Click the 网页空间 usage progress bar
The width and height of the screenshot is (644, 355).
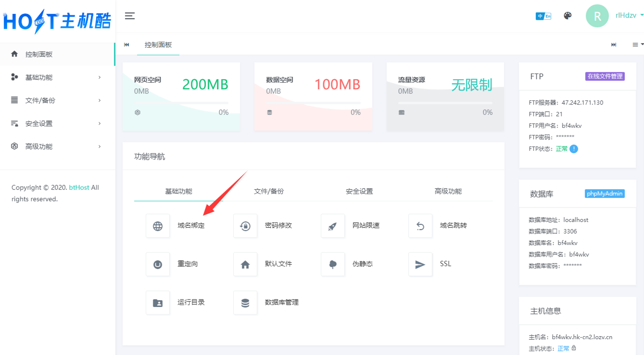pos(181,103)
